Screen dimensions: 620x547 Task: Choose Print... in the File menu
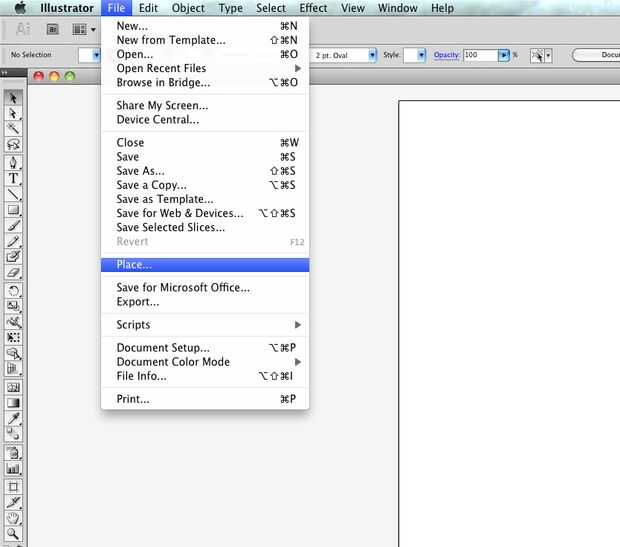pos(205,399)
